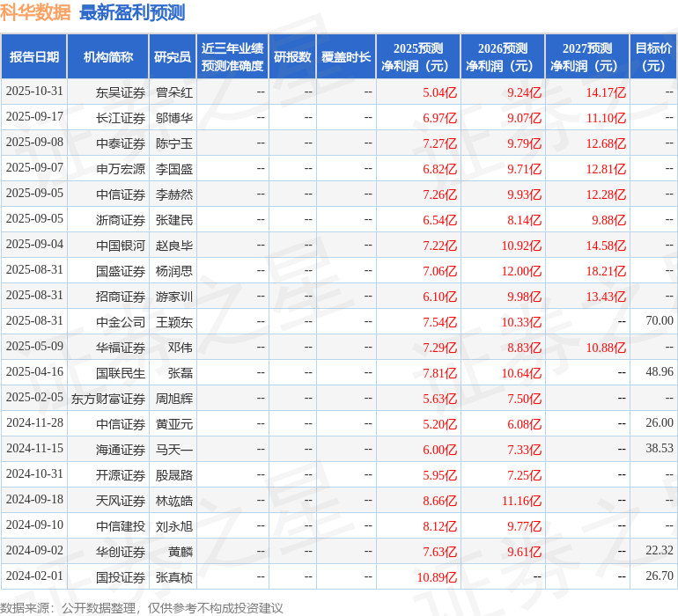
Task: Select the 研究员 column header
Action: tap(172, 57)
